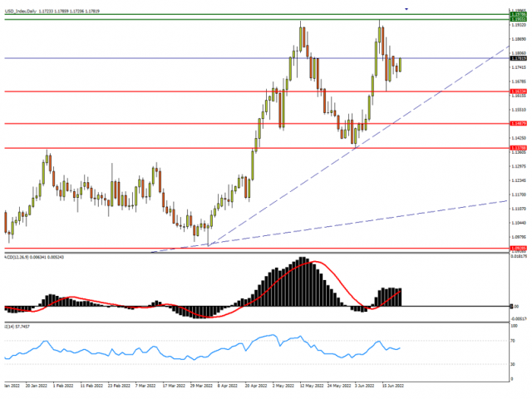
Task: Click the red 1.16334 level price tag
Action: [520, 91]
